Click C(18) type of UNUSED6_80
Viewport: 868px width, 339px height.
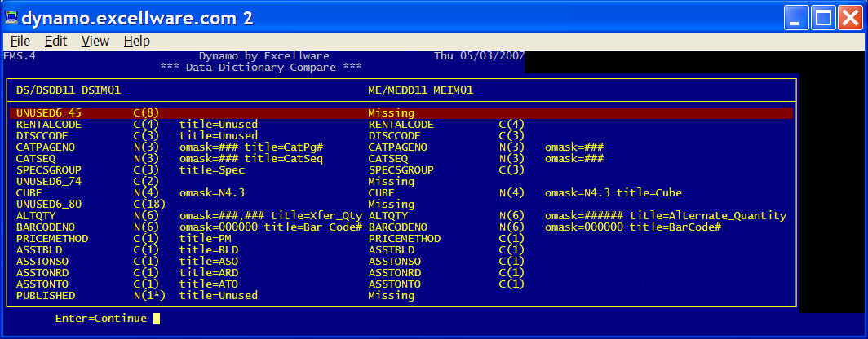(150, 205)
